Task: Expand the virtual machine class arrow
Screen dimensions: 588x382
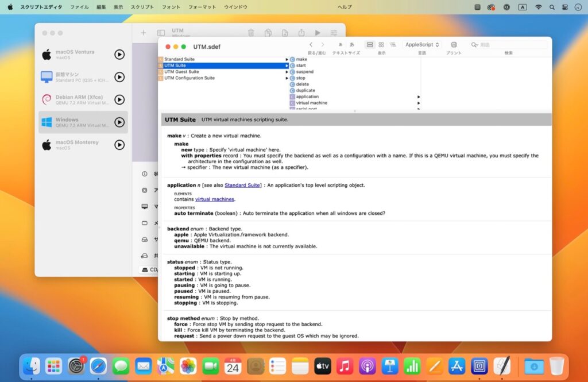Action: (419, 103)
